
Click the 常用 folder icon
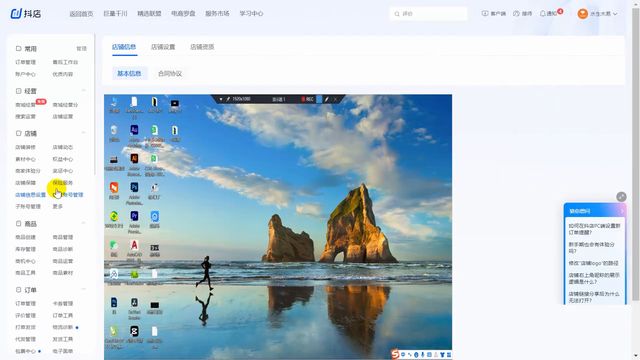point(18,48)
